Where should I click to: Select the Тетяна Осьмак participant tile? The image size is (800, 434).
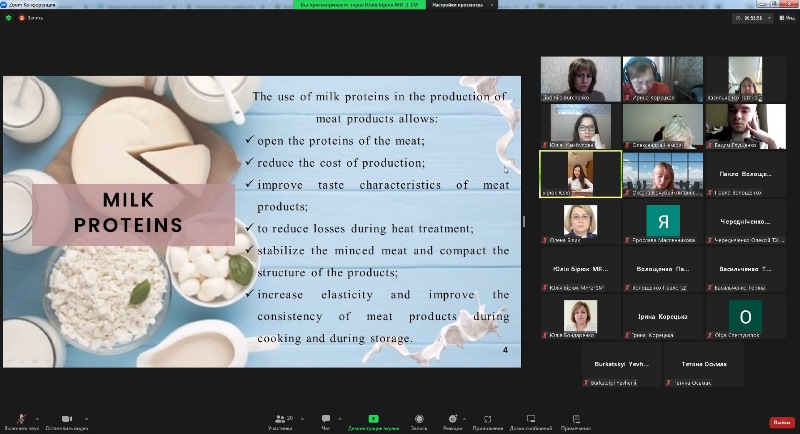coord(704,364)
